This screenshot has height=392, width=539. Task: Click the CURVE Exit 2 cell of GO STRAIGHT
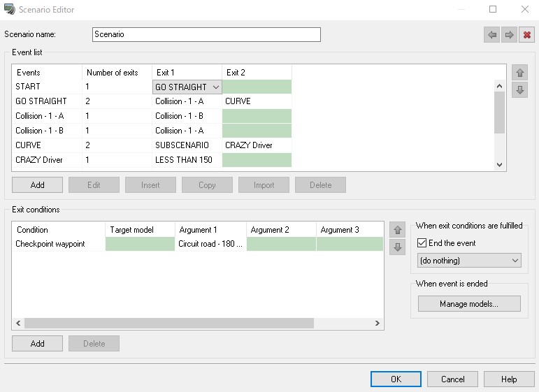[x=257, y=101]
